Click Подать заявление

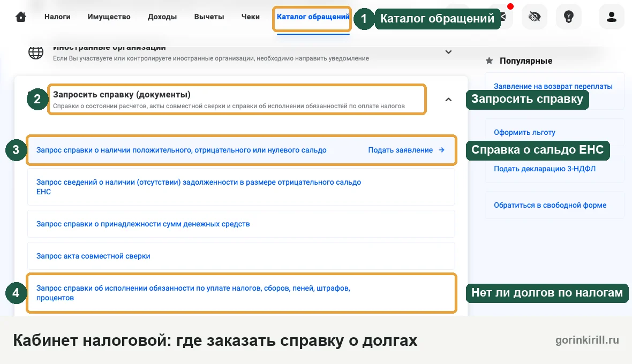[x=400, y=150]
